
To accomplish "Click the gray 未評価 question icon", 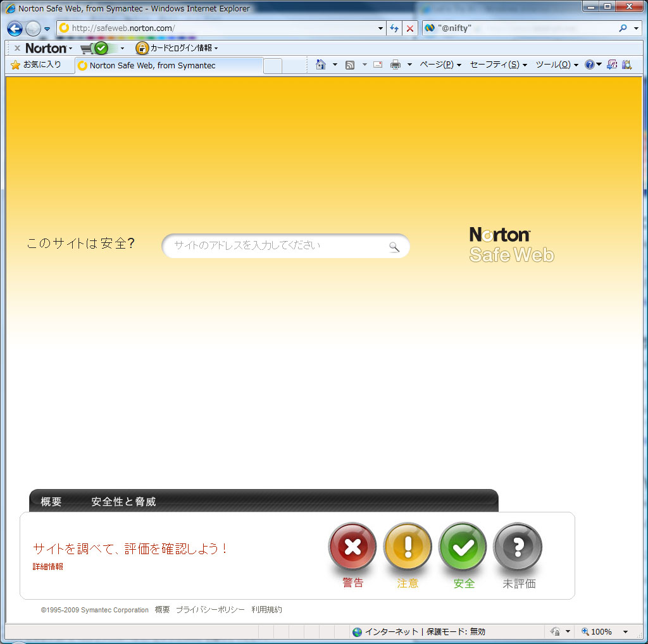I will (518, 547).
